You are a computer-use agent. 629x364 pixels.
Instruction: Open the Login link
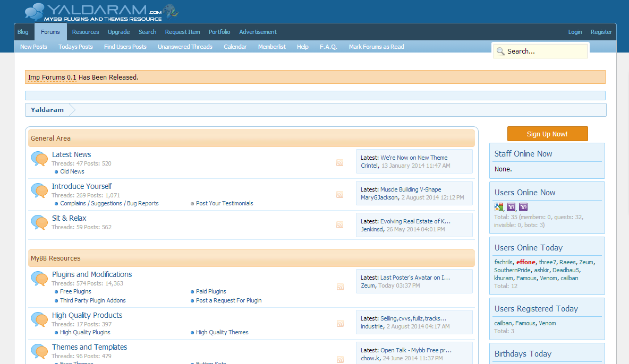[x=575, y=32]
